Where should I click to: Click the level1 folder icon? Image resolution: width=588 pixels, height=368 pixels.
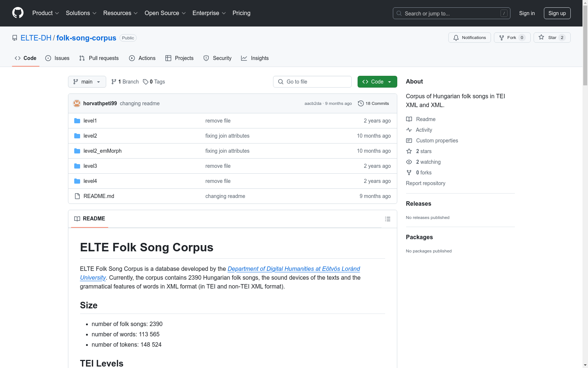tap(77, 121)
